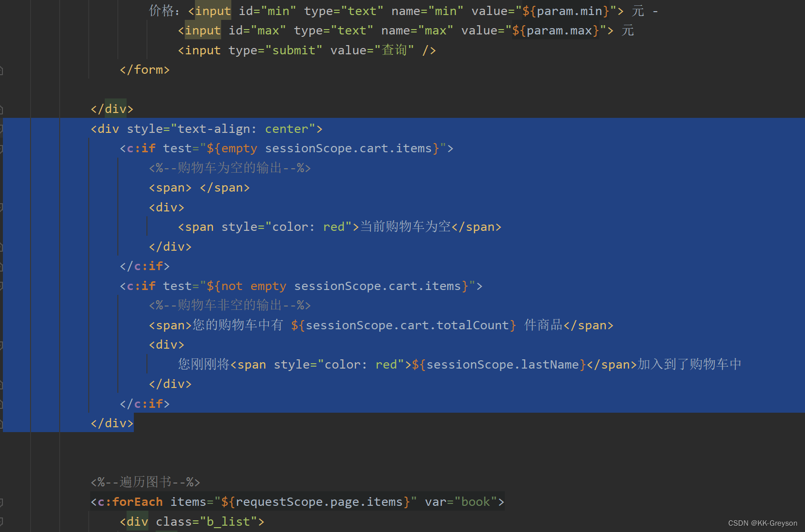
Task: Click the comment '购物车非空的输出'
Action: click(x=229, y=305)
